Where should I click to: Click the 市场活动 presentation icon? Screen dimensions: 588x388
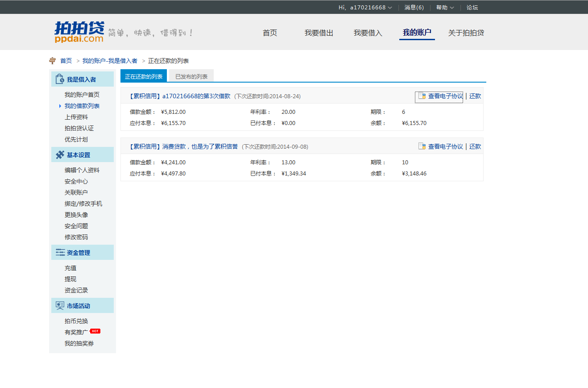60,306
